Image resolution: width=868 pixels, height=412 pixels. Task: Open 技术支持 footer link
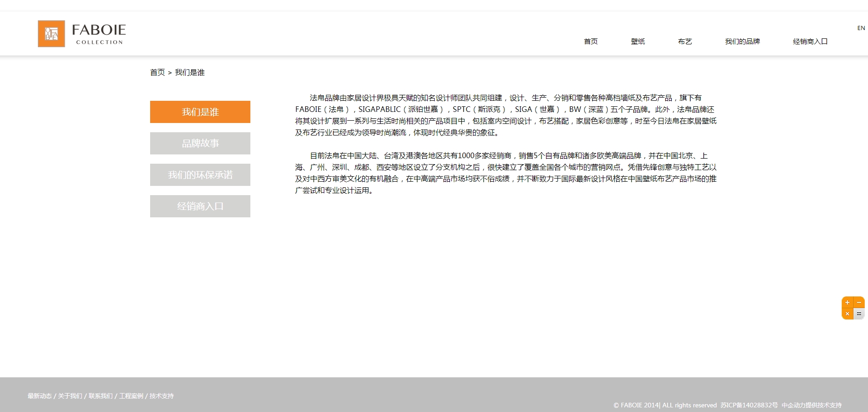click(x=162, y=396)
